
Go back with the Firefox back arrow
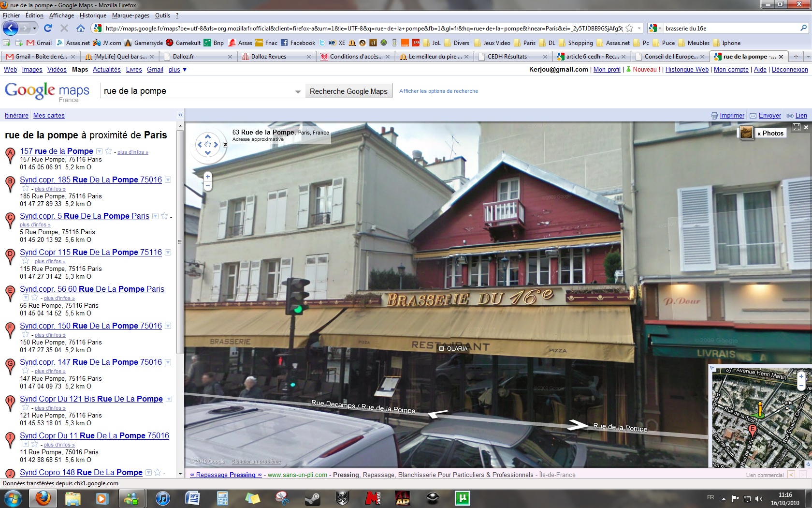tap(11, 28)
